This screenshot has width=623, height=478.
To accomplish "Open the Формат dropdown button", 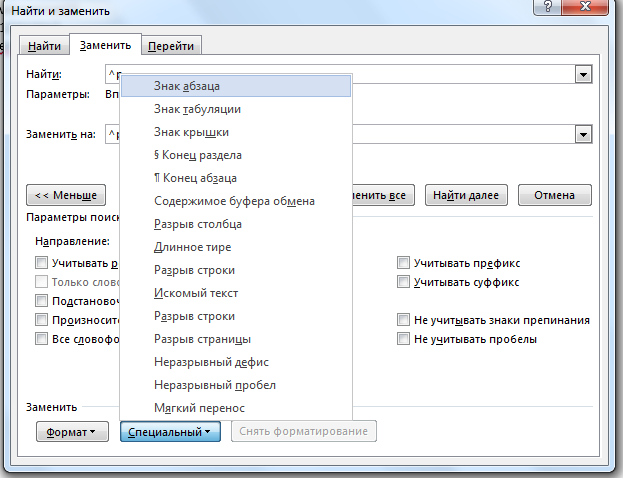I will (73, 432).
